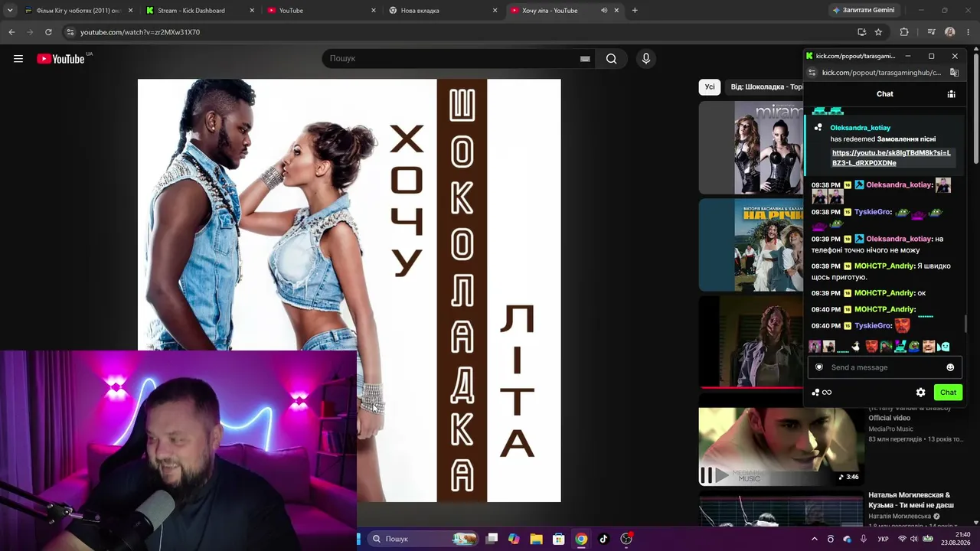The height and width of the screenshot is (551, 980).
Task: Open the media controls icon in Chrome toolbar
Action: [931, 32]
